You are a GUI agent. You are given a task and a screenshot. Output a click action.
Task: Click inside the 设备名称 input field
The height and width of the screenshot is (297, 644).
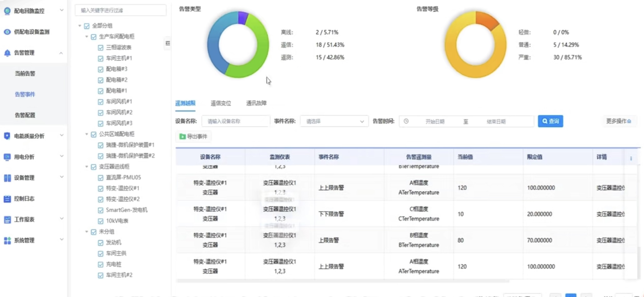tap(235, 121)
